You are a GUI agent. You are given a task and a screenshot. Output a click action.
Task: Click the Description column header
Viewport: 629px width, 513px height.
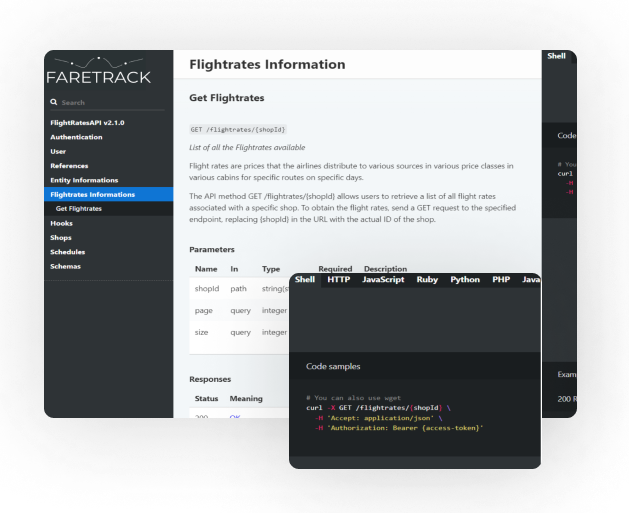point(386,269)
